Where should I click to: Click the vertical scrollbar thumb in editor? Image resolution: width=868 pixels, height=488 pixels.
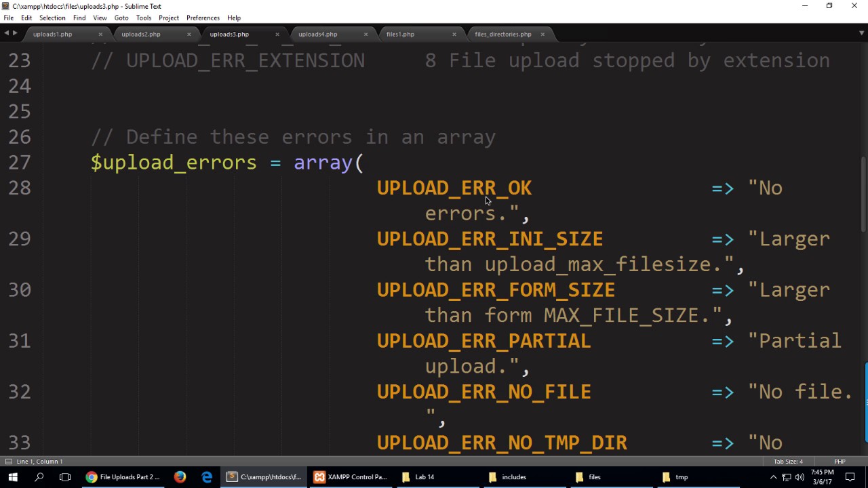863,195
